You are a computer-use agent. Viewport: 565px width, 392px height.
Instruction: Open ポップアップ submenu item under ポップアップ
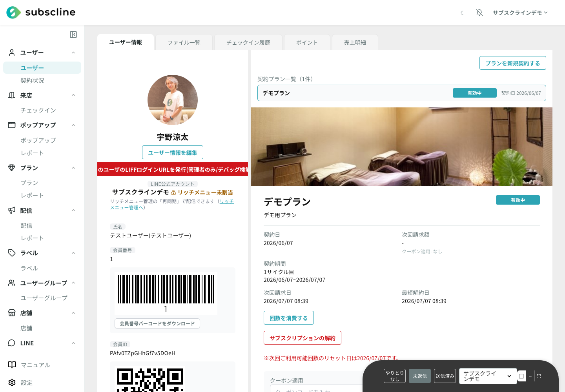38,140
